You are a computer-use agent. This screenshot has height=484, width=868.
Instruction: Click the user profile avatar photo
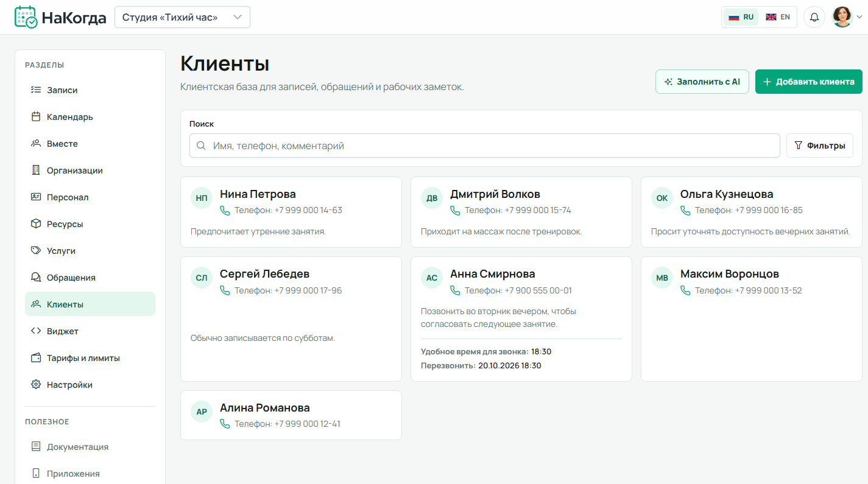click(x=842, y=17)
